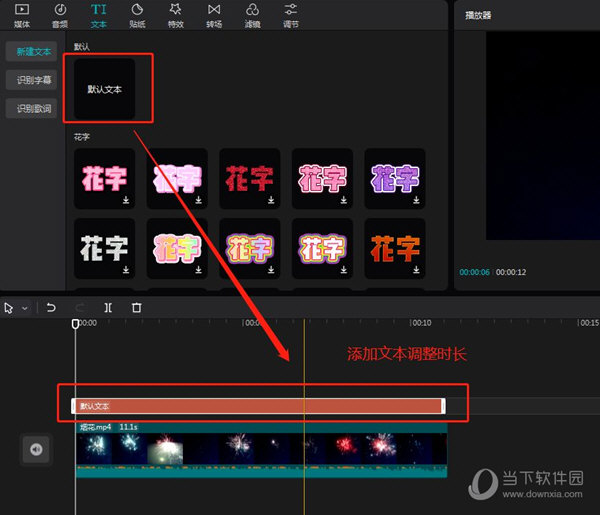
Task: Download the orange 花字 style
Action: 416,270
